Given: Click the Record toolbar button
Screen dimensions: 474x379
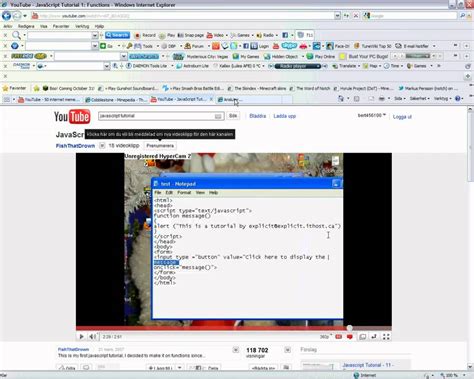Looking at the screenshot, I should point(145,35).
